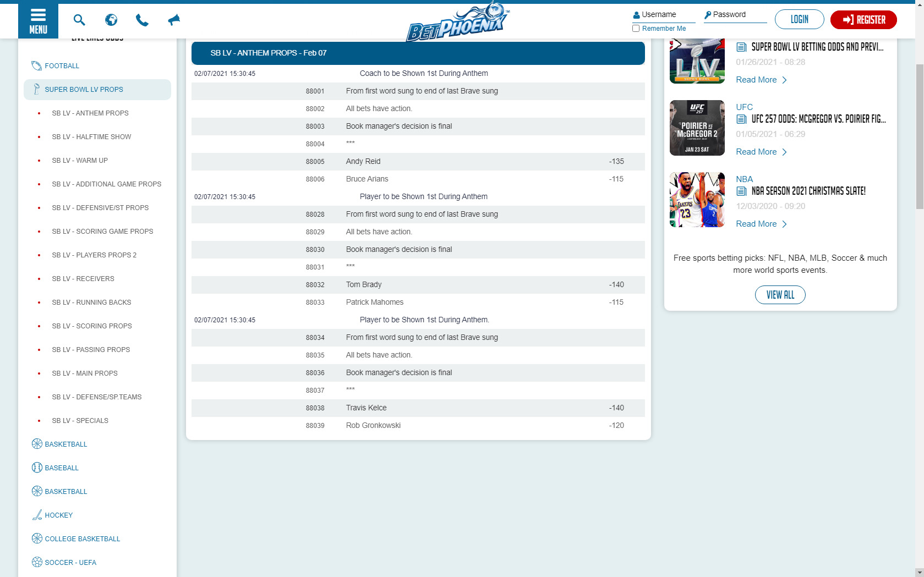Click the REGISTER button

863,19
